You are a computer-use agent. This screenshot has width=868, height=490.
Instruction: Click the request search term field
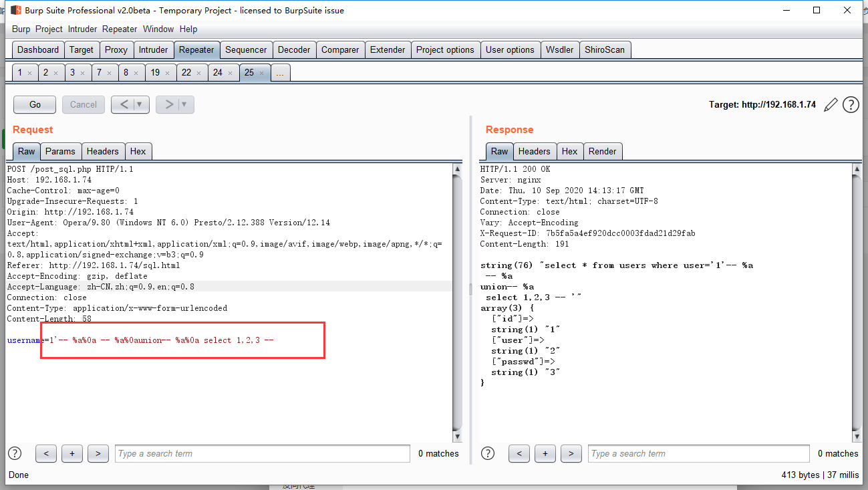point(263,453)
